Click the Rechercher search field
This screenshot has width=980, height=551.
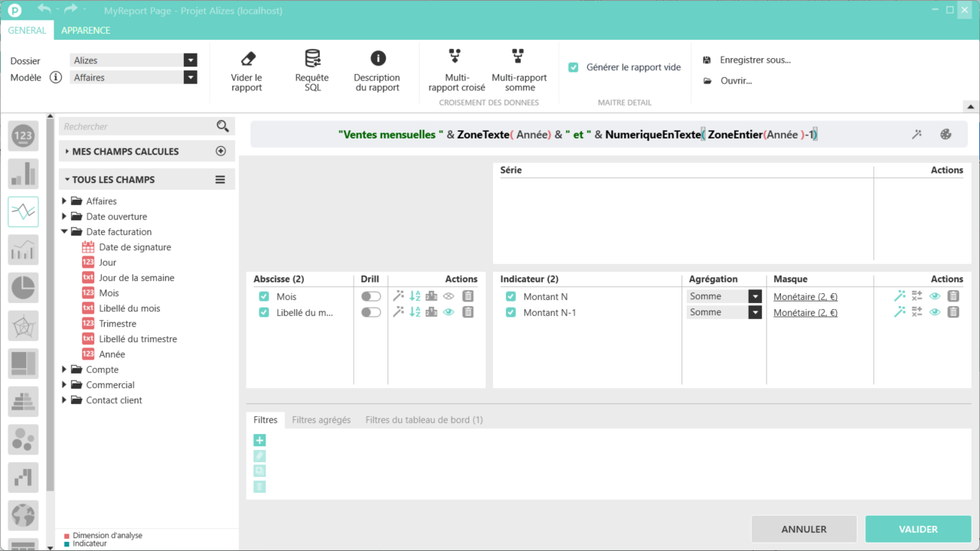tap(136, 127)
